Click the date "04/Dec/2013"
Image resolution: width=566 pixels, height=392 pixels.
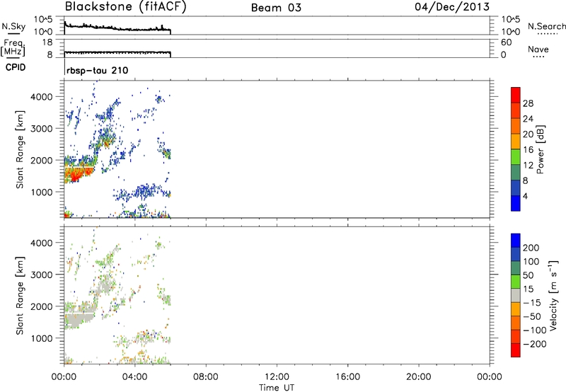pos(452,7)
